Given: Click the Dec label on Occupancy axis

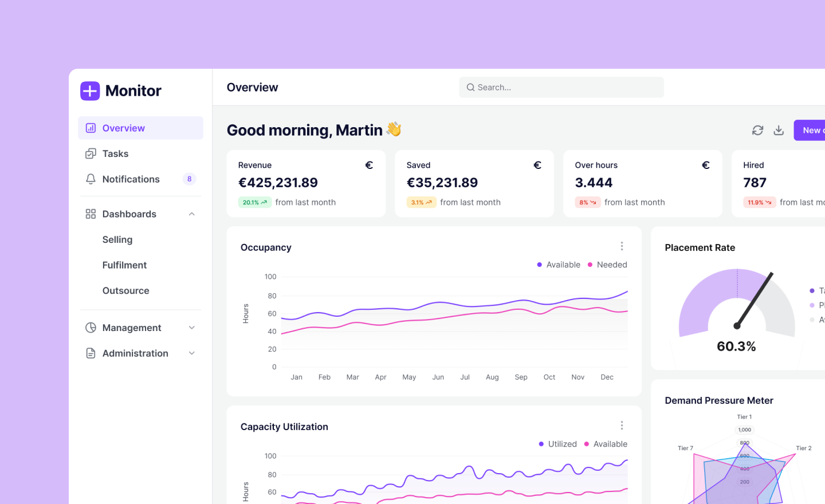Looking at the screenshot, I should 607,377.
